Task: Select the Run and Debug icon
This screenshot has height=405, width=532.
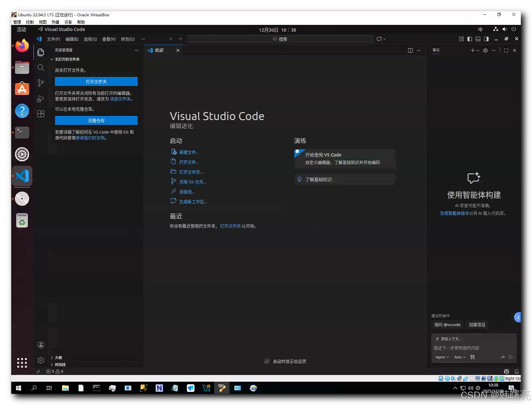Action: [41, 98]
